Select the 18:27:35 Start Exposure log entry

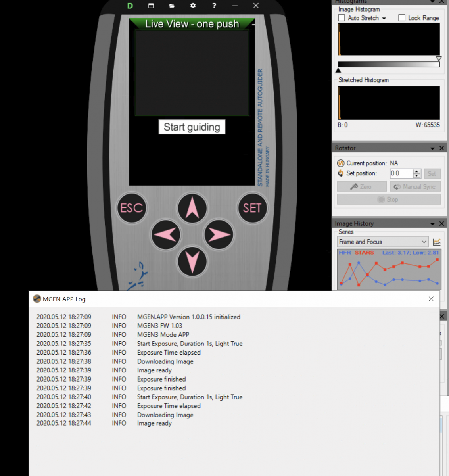pyautogui.click(x=140, y=344)
